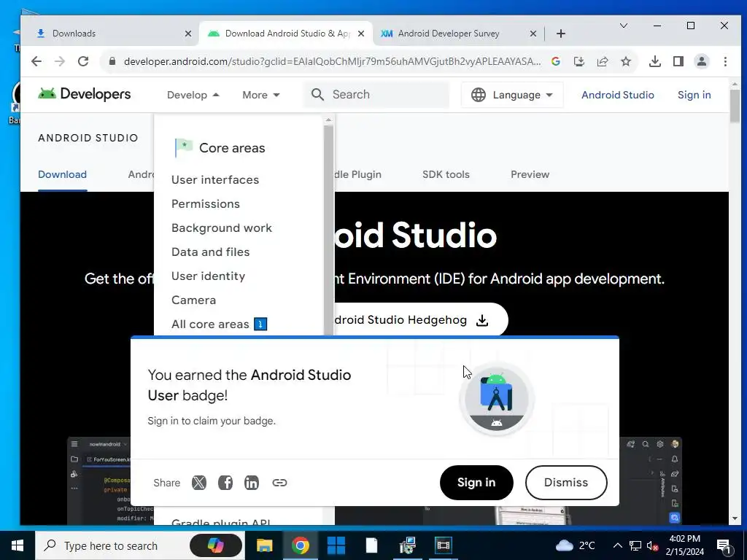Image resolution: width=747 pixels, height=560 pixels.
Task: Click the Chrome taskbar icon
Action: click(x=300, y=545)
